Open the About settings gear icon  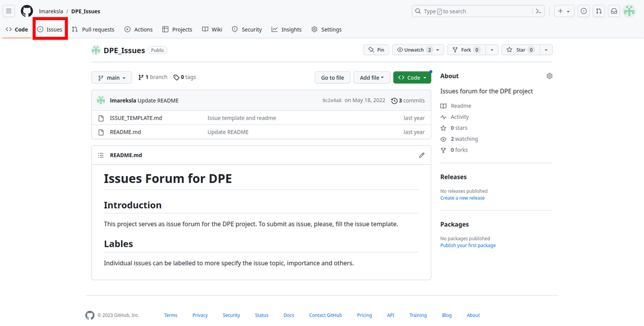pos(549,76)
